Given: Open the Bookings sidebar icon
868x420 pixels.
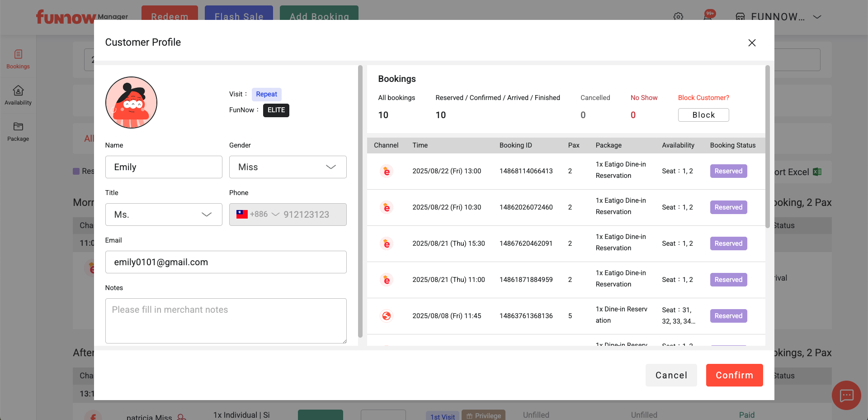Looking at the screenshot, I should pyautogui.click(x=18, y=59).
